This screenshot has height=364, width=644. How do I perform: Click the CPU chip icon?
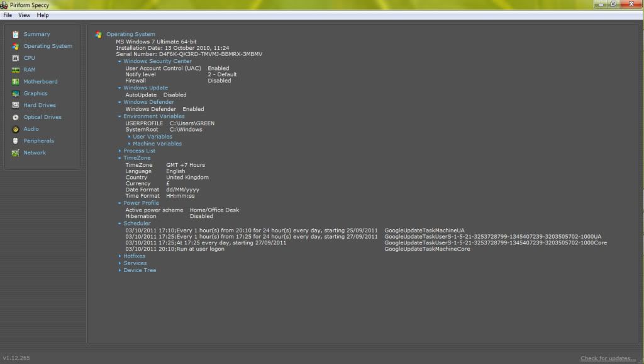point(16,59)
